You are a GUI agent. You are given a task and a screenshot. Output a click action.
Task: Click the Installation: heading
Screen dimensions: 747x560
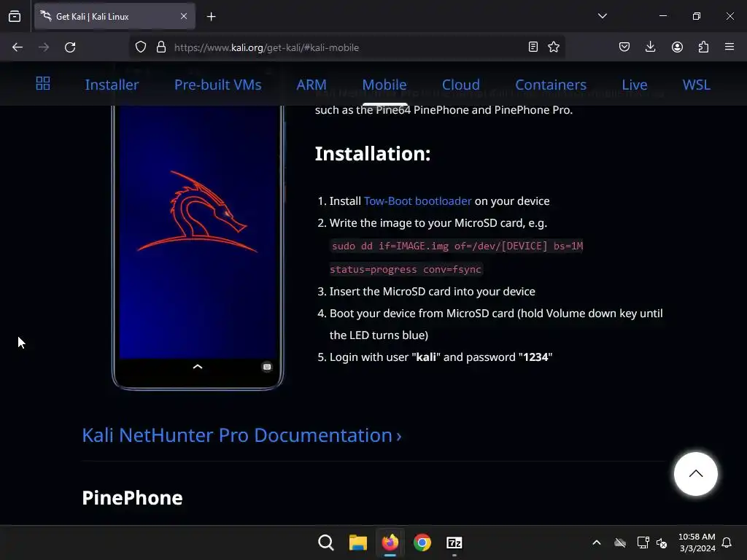[x=373, y=153]
